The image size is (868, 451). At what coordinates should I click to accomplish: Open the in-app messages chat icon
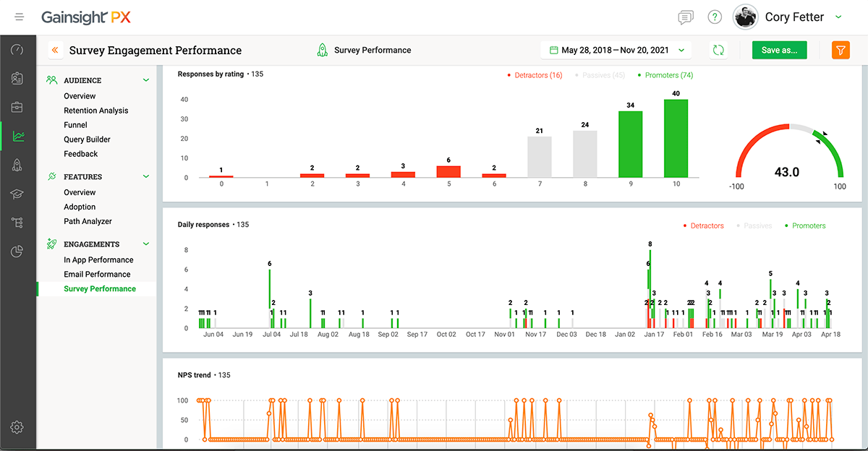[686, 17]
